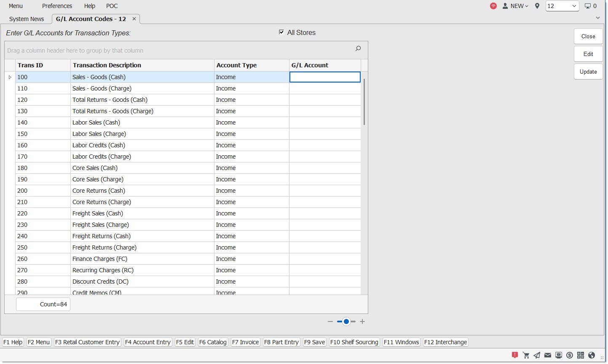Click the paper plane send icon
Image resolution: width=608 pixels, height=364 pixels.
[537, 355]
